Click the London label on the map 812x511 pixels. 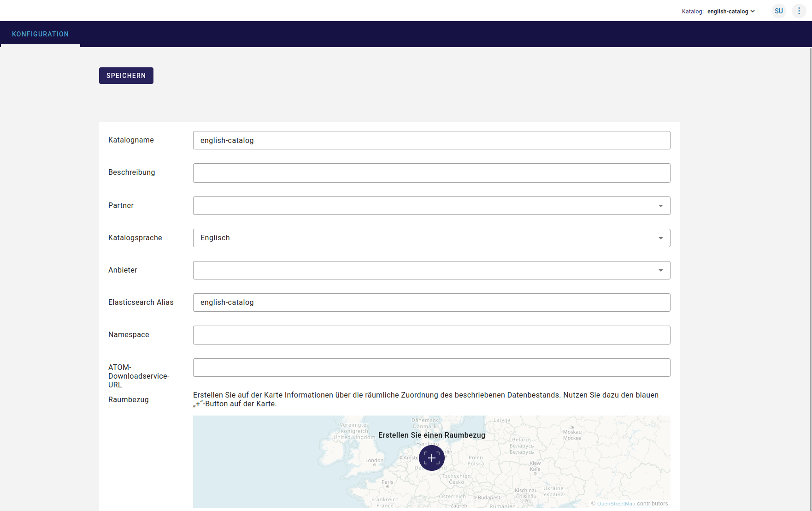tap(374, 460)
